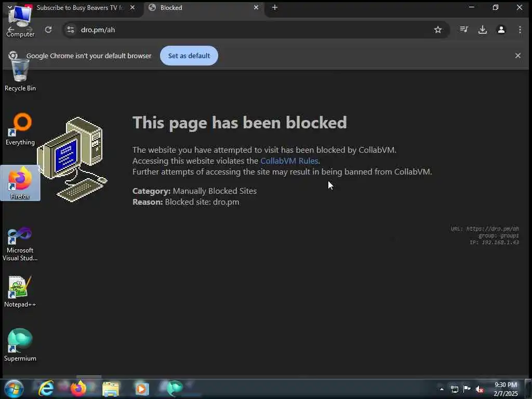Open the clock showing 9:30 PM

pyautogui.click(x=506, y=389)
